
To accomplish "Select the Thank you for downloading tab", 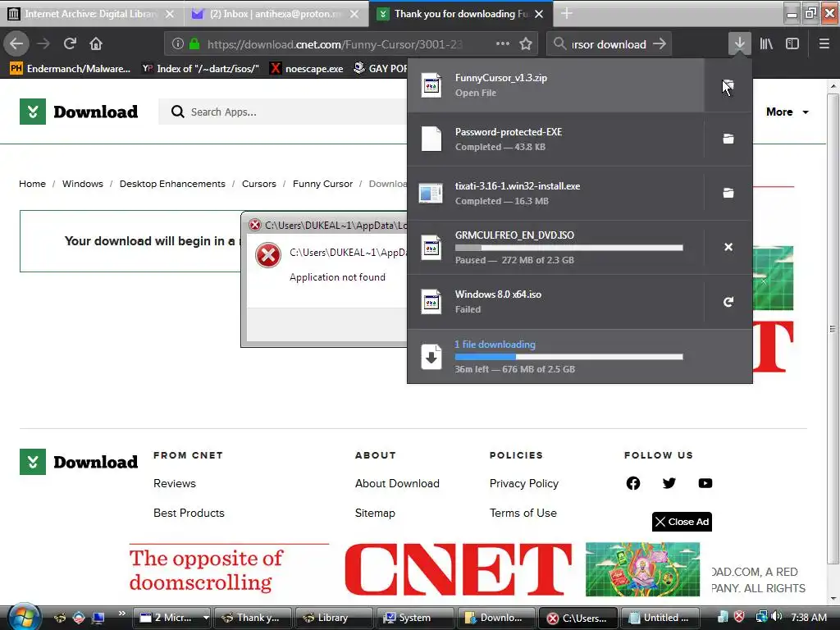I will (461, 14).
